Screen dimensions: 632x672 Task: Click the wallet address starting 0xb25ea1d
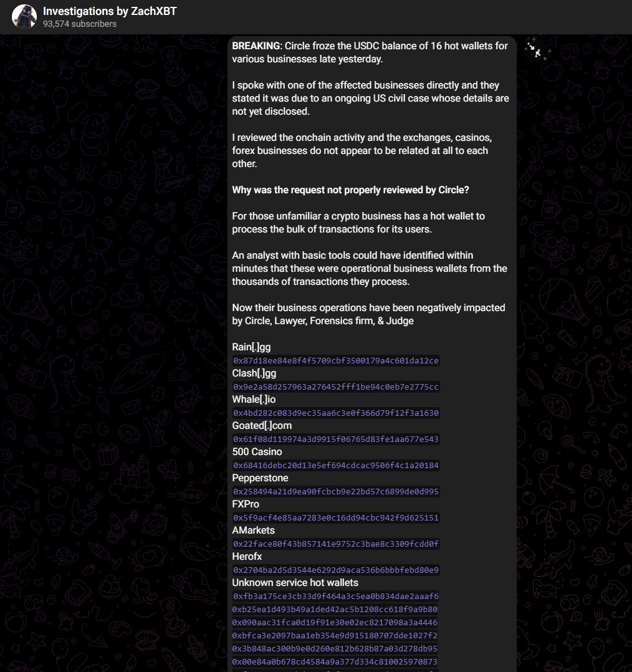[x=335, y=610]
